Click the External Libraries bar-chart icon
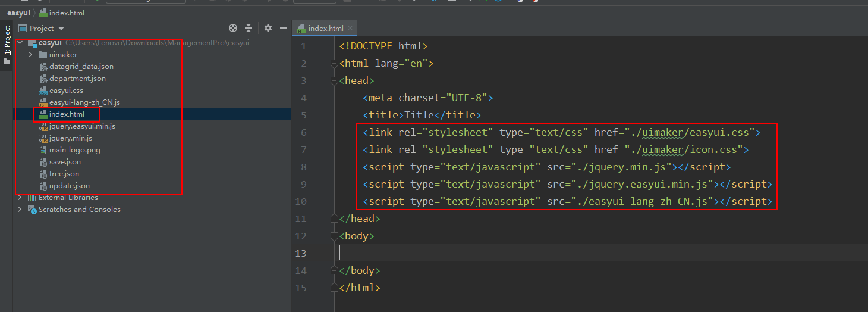Image resolution: width=868 pixels, height=312 pixels. (x=33, y=198)
